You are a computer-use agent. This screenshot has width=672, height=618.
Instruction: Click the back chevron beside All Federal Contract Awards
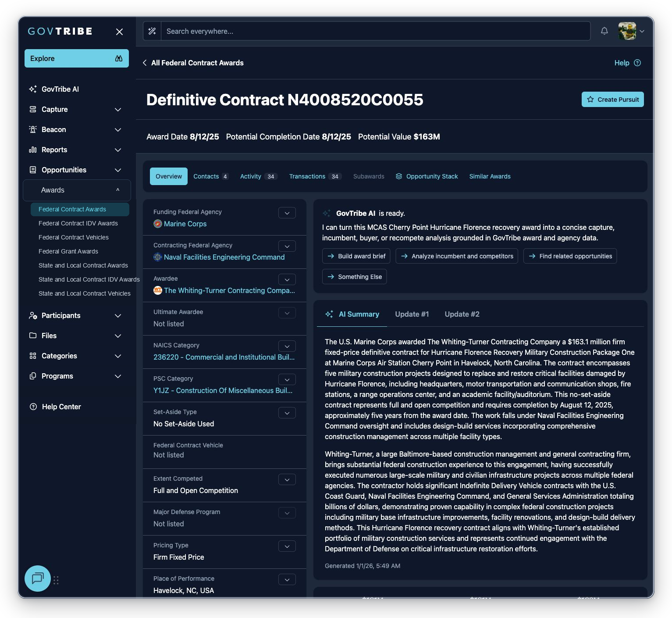145,63
